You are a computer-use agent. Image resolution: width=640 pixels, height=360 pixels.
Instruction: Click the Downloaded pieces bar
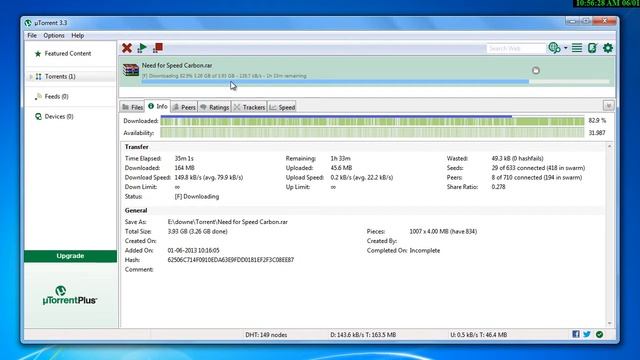click(x=372, y=121)
